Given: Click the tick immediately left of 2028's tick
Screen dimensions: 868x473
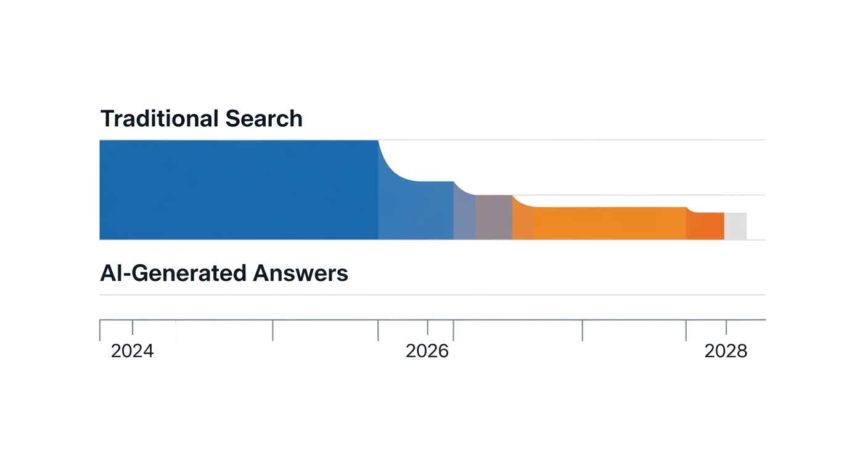Looking at the screenshot, I should (686, 330).
